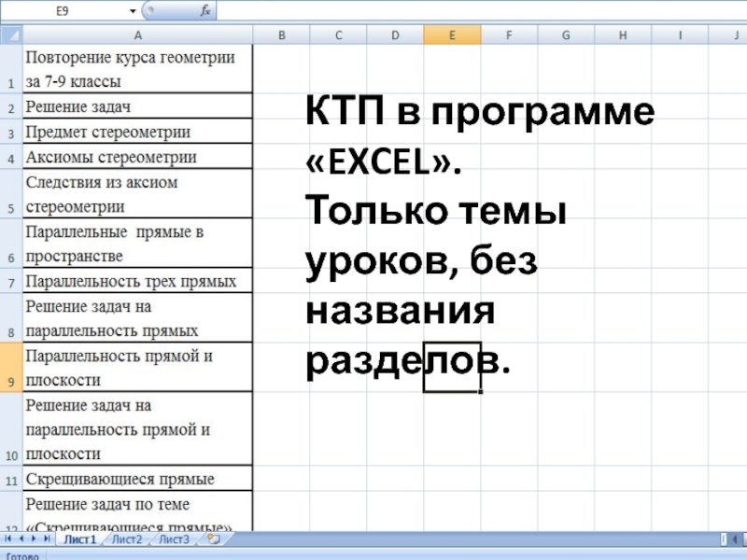The image size is (747, 560).
Task: Click into the formula bar input
Action: point(467,10)
